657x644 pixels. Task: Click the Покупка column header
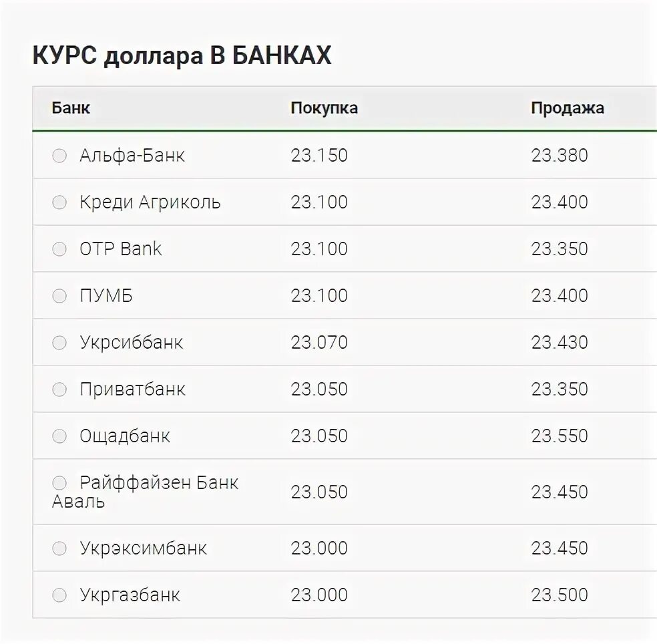[324, 108]
